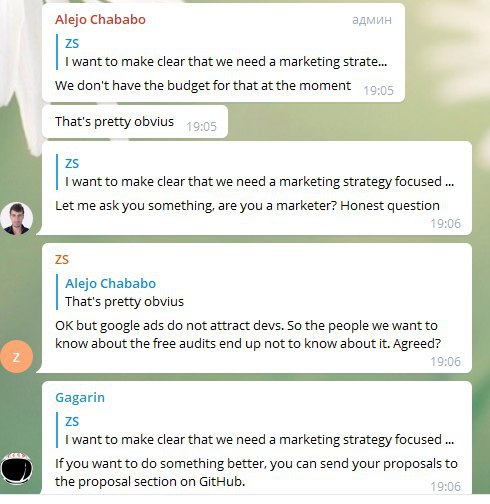Screen dimensions: 490x504
Task: Open Alejo Chababo sender name at top
Action: (100, 20)
